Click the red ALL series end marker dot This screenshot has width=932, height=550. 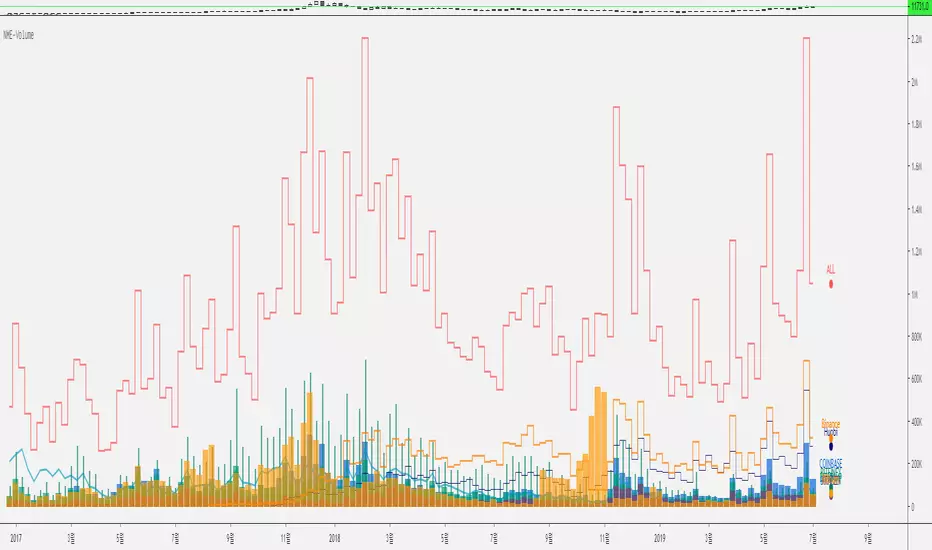click(831, 284)
